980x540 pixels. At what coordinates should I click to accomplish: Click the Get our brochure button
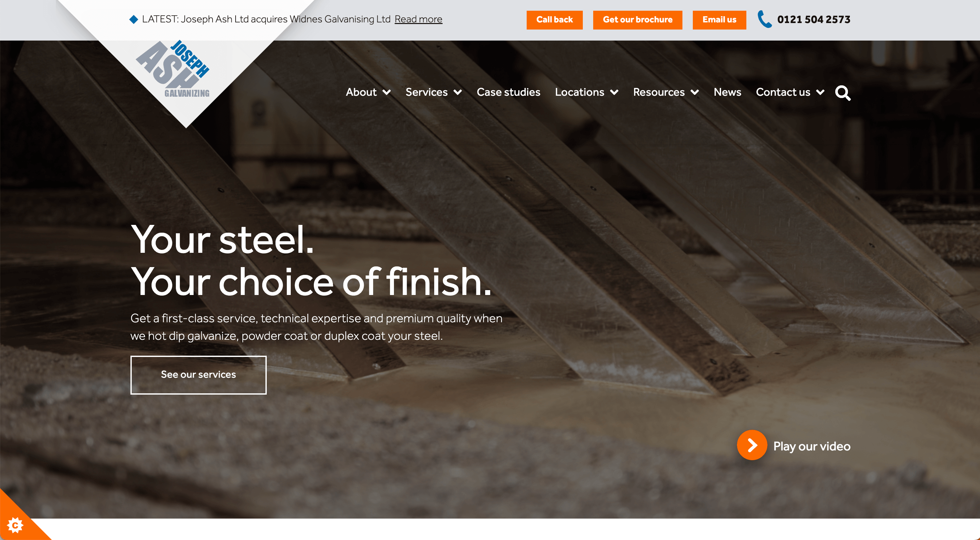[x=637, y=20]
